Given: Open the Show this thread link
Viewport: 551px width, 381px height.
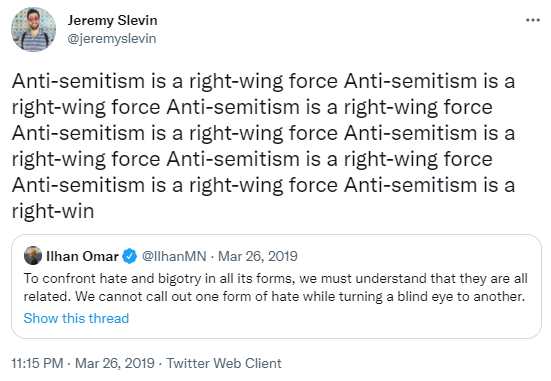Looking at the screenshot, I should click(x=76, y=318).
